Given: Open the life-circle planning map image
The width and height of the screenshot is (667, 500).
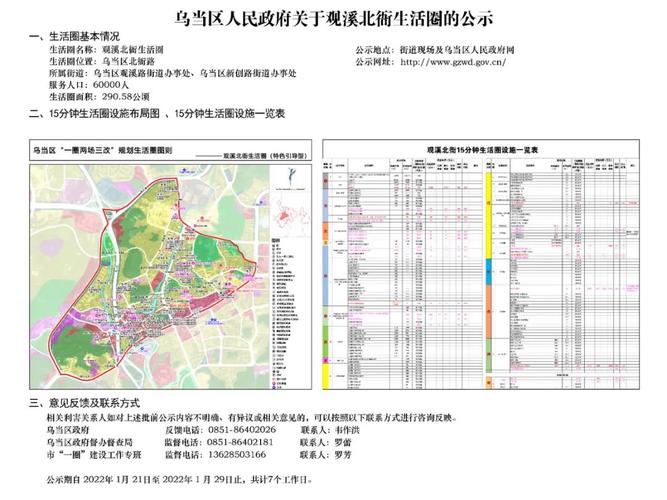Looking at the screenshot, I should click(171, 277).
